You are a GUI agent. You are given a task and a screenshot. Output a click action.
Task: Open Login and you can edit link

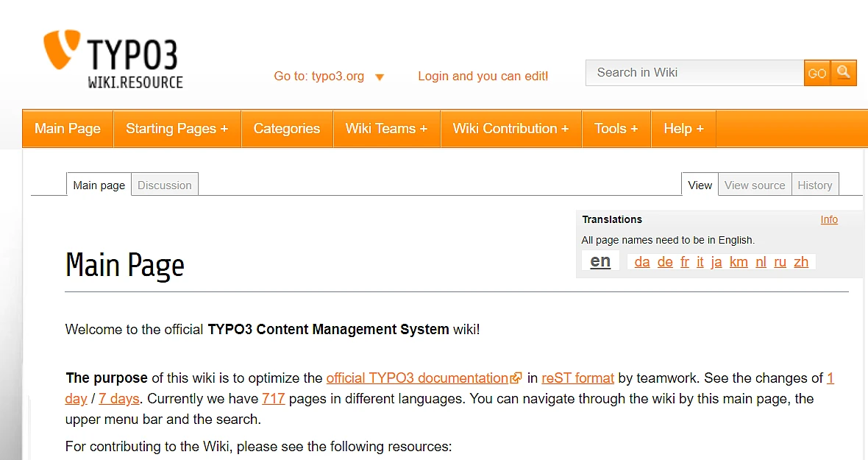(x=483, y=77)
